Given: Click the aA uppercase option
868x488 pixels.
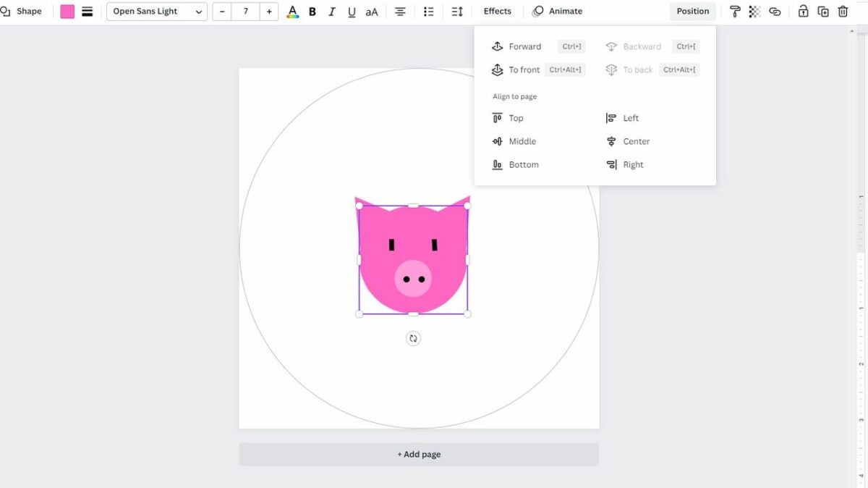Looking at the screenshot, I should (x=372, y=11).
